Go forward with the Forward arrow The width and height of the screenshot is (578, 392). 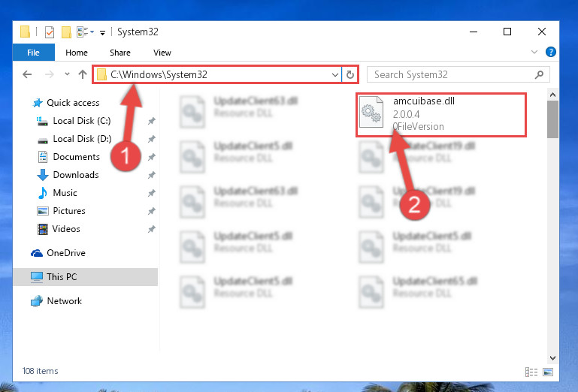point(50,74)
